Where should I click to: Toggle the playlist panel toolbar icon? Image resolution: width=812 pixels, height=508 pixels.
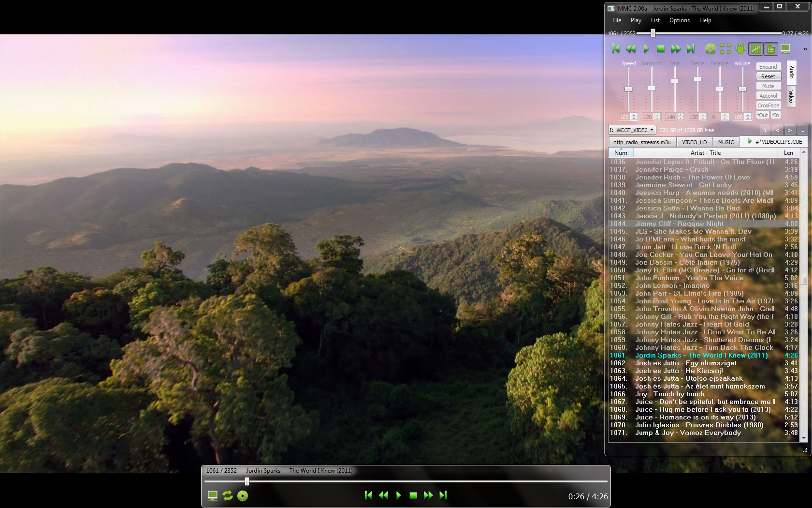click(770, 49)
